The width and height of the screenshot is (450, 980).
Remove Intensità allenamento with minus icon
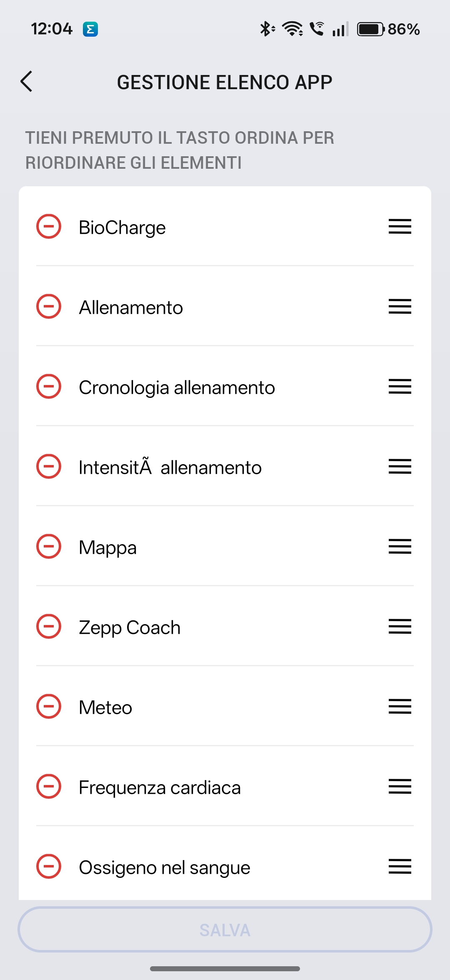point(49,467)
